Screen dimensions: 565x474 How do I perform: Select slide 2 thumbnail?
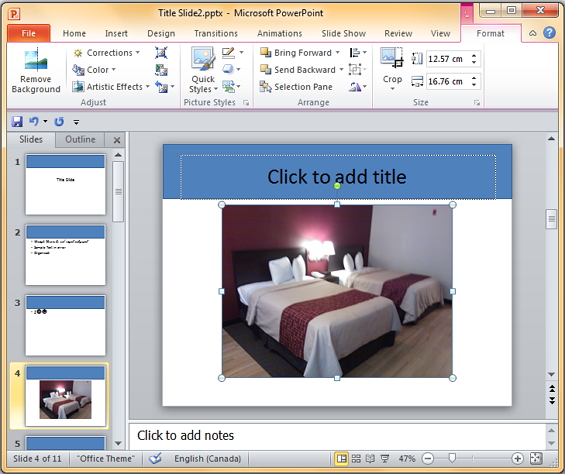[x=65, y=254]
